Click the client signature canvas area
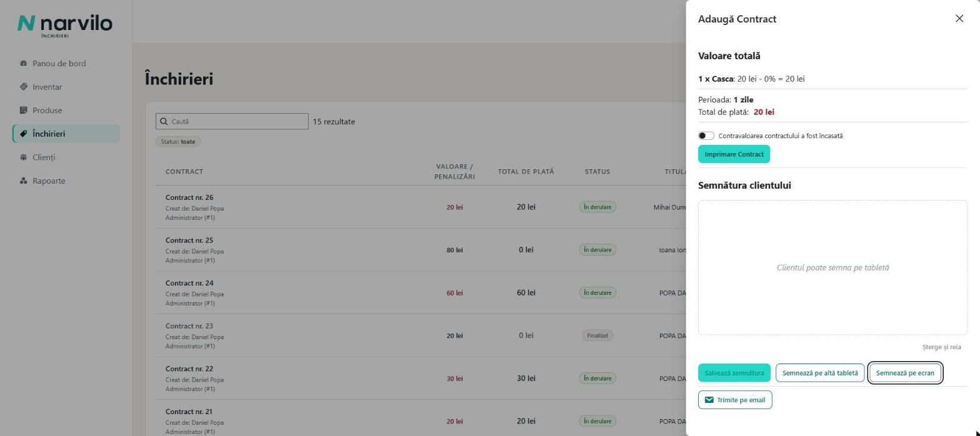980x436 pixels. (x=832, y=267)
